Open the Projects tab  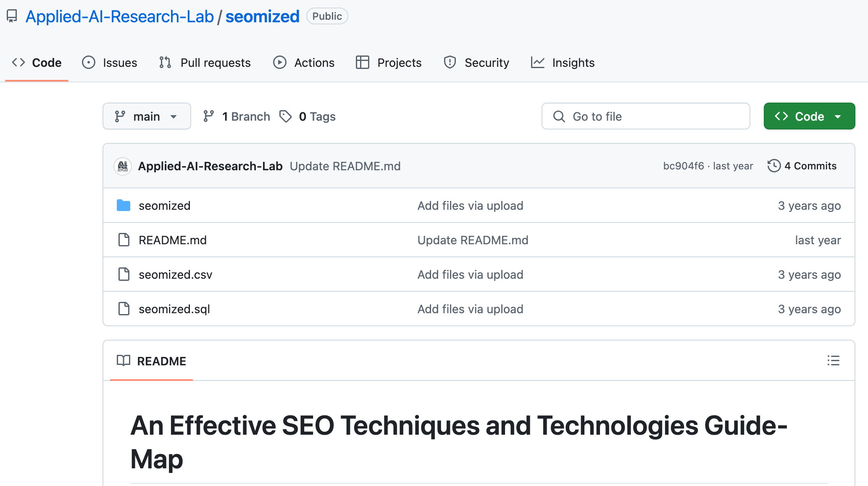389,63
